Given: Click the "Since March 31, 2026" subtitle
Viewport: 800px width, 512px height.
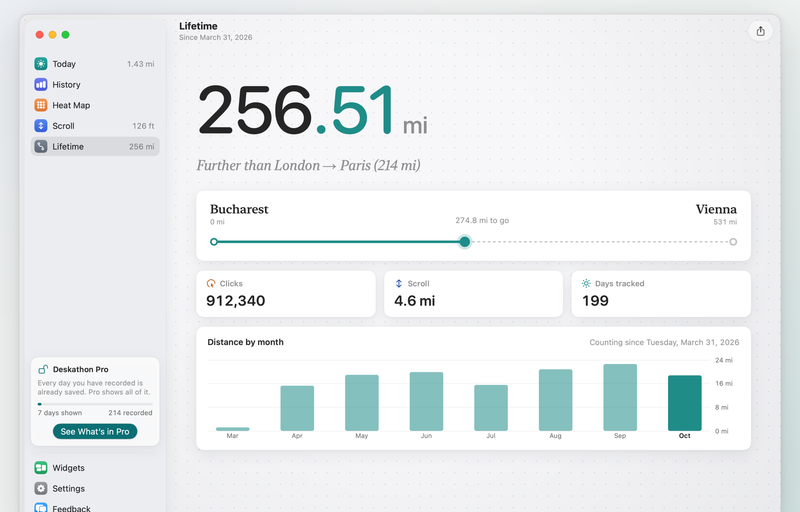Looking at the screenshot, I should 215,37.
